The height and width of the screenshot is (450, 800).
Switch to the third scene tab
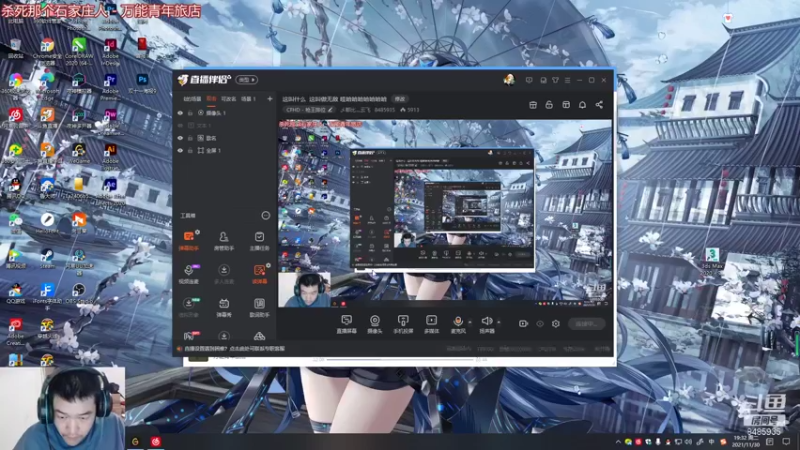pos(229,98)
